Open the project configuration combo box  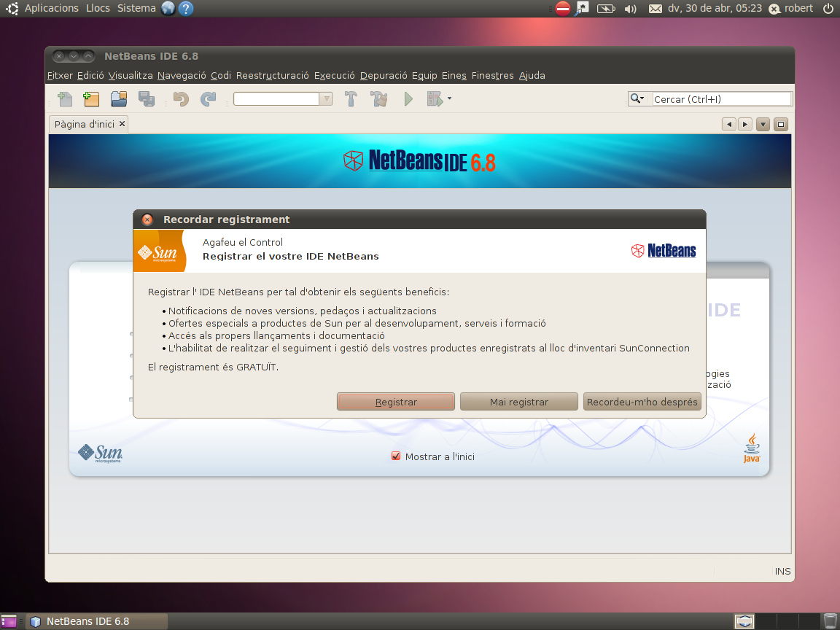click(x=283, y=99)
